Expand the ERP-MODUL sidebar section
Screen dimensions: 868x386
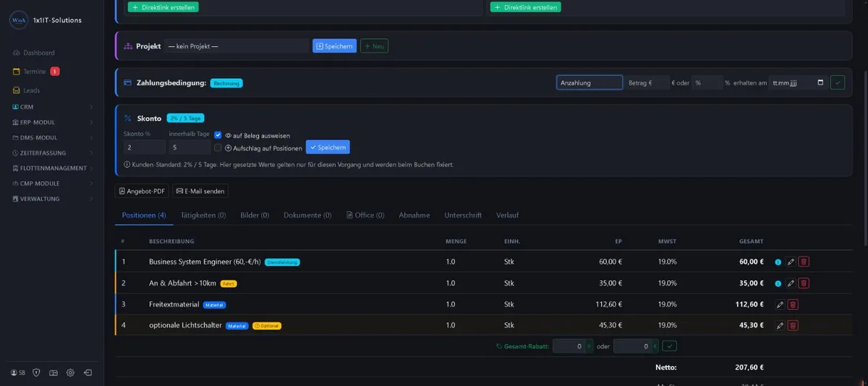coord(53,122)
